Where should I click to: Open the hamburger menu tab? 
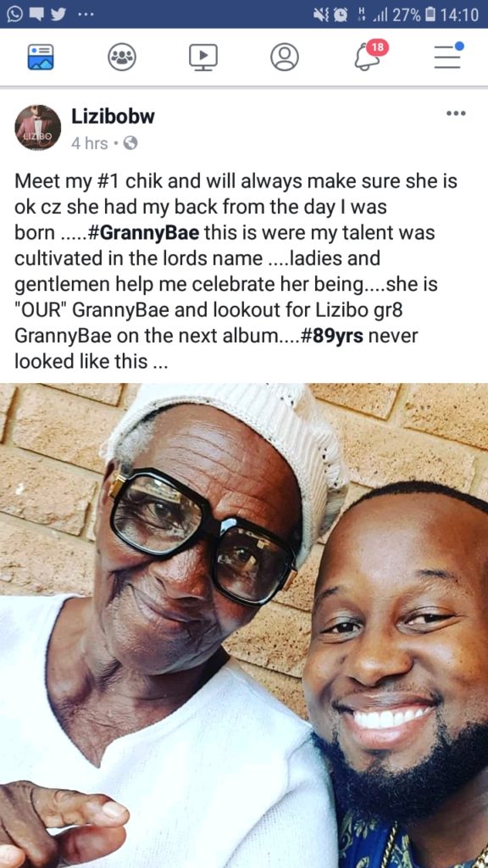[x=448, y=56]
